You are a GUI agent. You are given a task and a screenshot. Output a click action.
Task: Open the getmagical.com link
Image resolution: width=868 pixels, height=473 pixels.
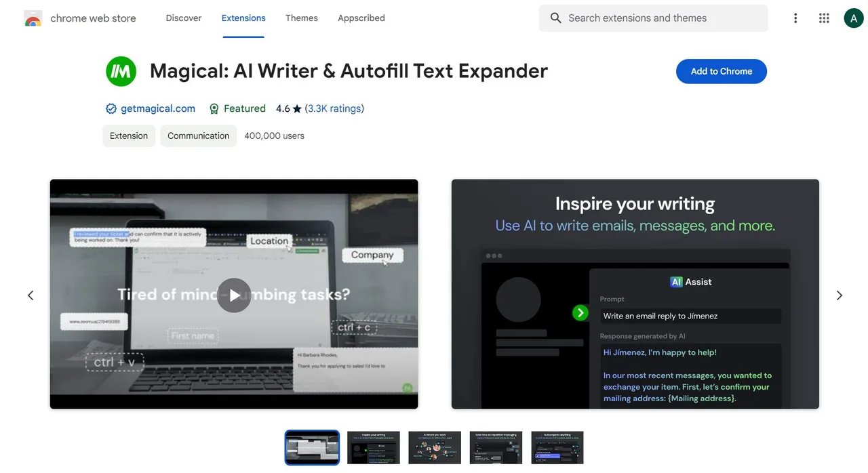pyautogui.click(x=158, y=108)
